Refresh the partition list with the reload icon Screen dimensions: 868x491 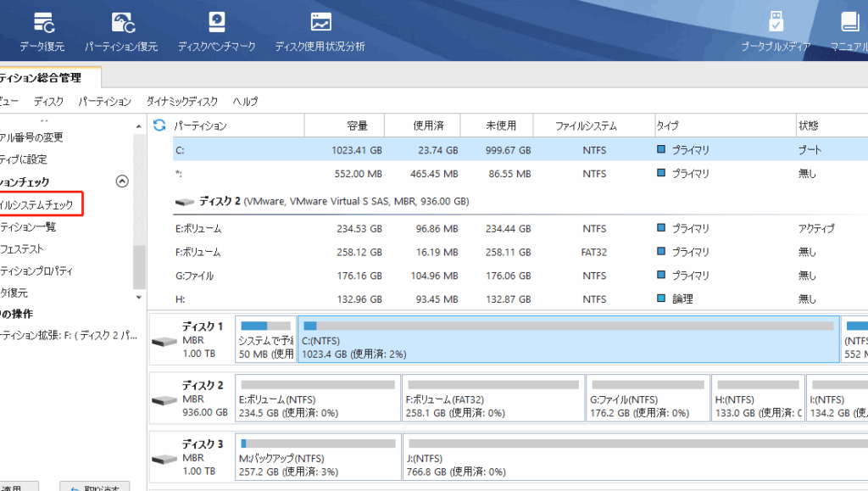pyautogui.click(x=159, y=126)
